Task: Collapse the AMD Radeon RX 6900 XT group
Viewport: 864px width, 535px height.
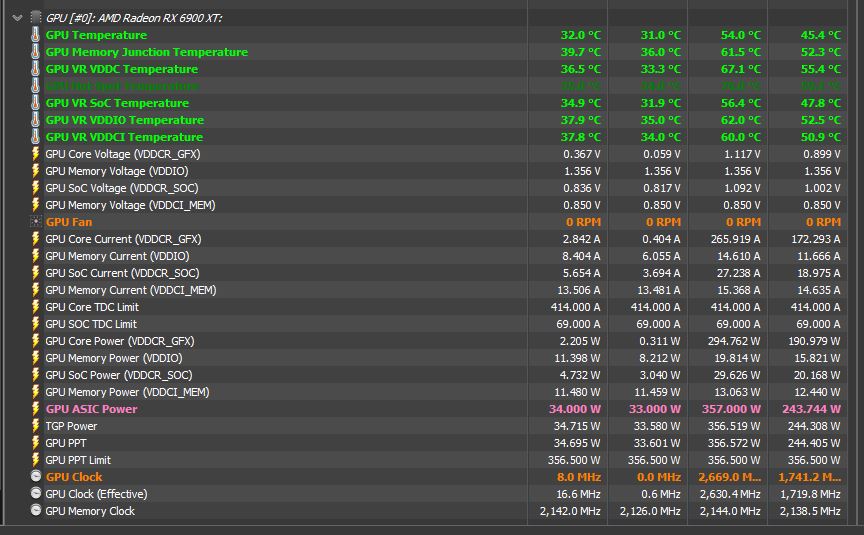Action: coord(17,18)
